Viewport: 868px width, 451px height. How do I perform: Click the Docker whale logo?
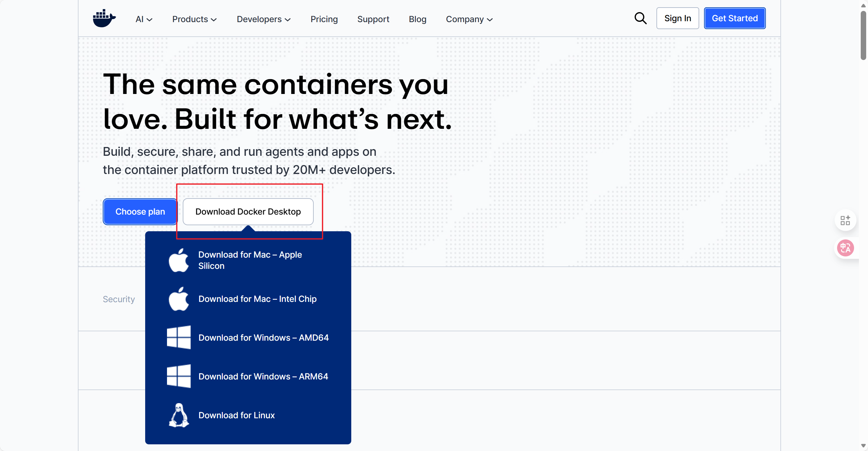104,18
